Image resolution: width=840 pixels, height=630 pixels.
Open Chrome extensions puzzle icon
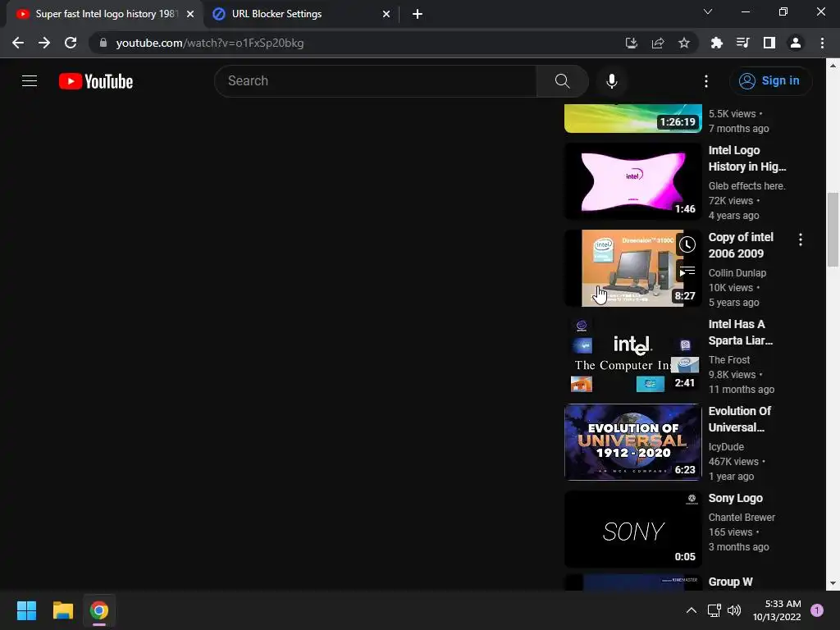717,43
